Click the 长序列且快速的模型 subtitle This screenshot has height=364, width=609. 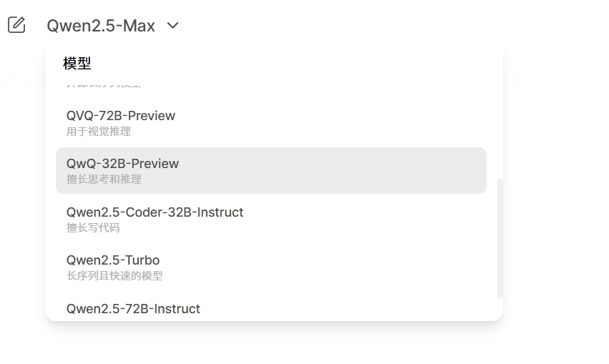(x=115, y=276)
